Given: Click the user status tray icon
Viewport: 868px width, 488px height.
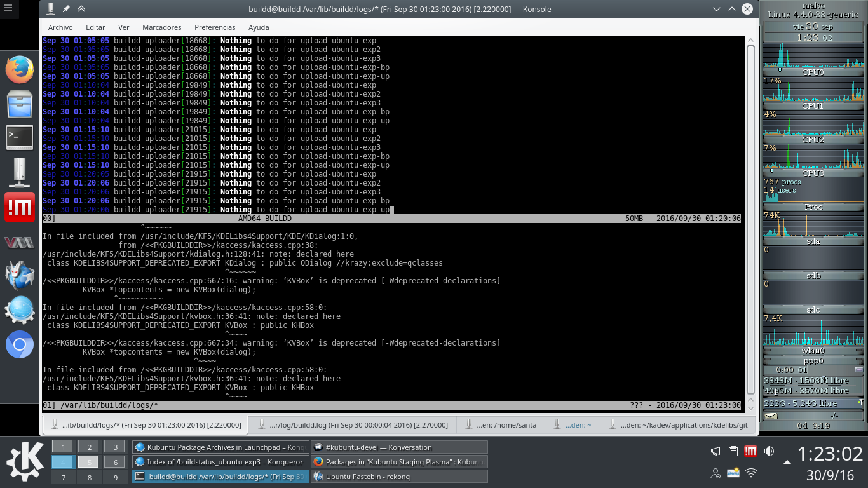Looking at the screenshot, I should tap(715, 473).
